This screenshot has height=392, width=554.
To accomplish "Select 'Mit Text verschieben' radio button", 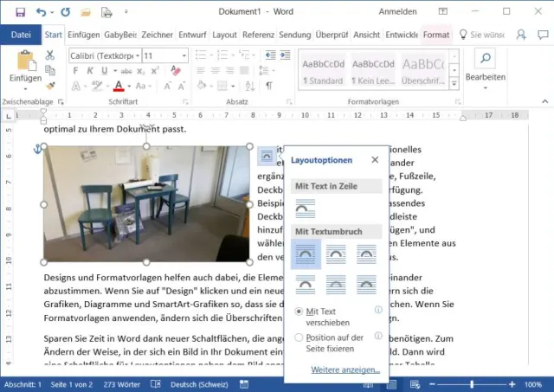I will click(x=300, y=312).
